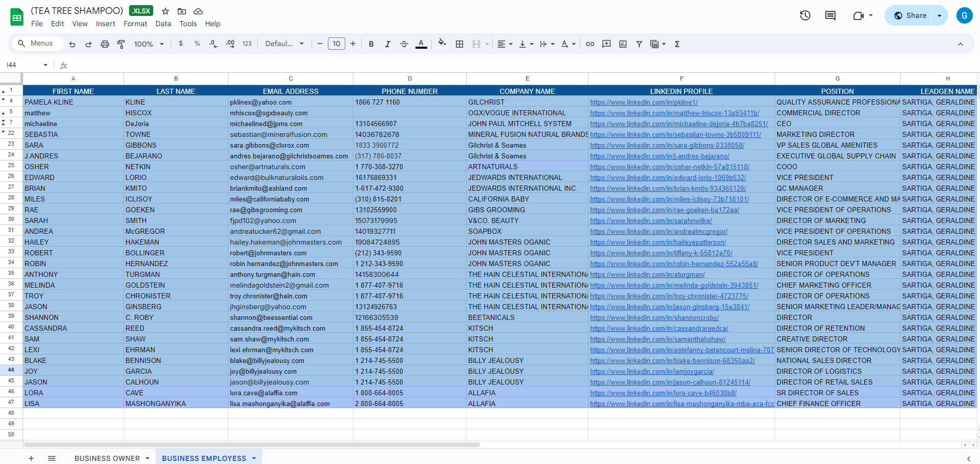Check the cloud document status
The width and height of the screenshot is (980, 464).
pyautogui.click(x=198, y=11)
